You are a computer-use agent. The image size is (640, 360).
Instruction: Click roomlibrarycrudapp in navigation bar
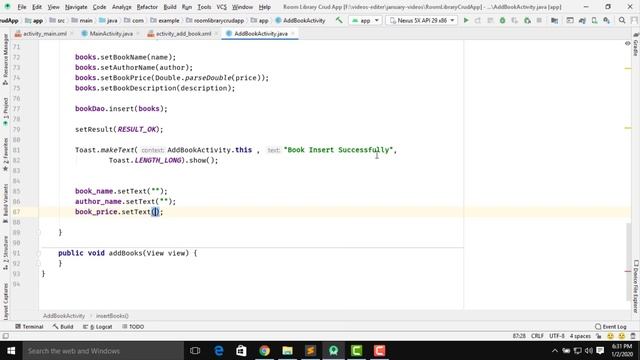point(215,20)
